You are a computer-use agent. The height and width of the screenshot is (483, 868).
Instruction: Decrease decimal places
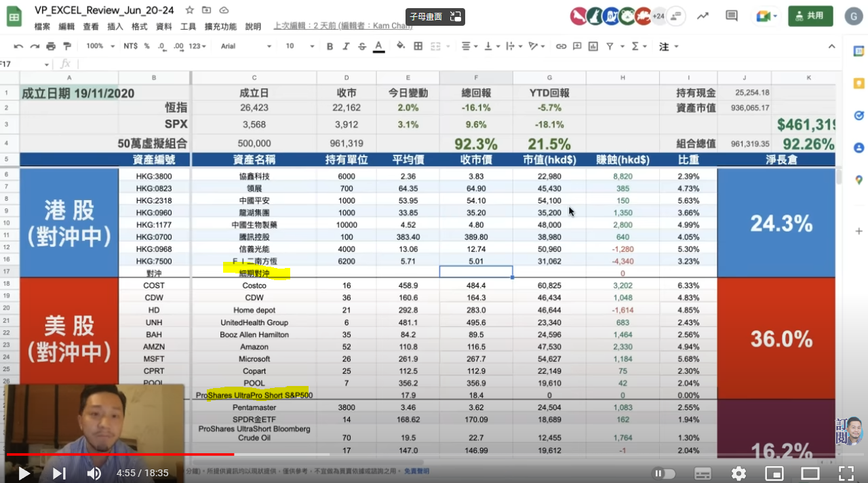click(161, 46)
